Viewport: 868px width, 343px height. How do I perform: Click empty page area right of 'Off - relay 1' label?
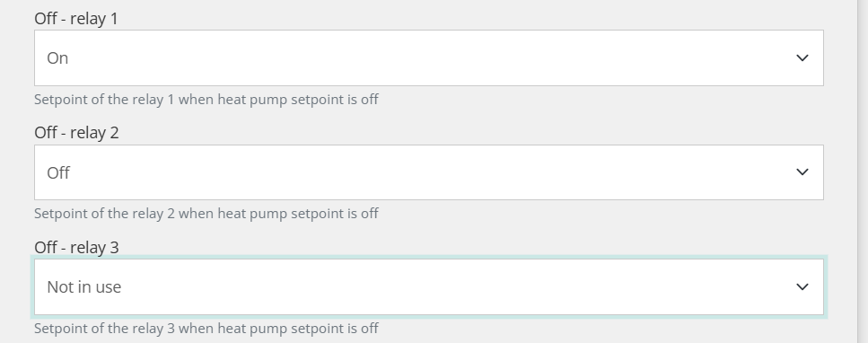(470, 18)
